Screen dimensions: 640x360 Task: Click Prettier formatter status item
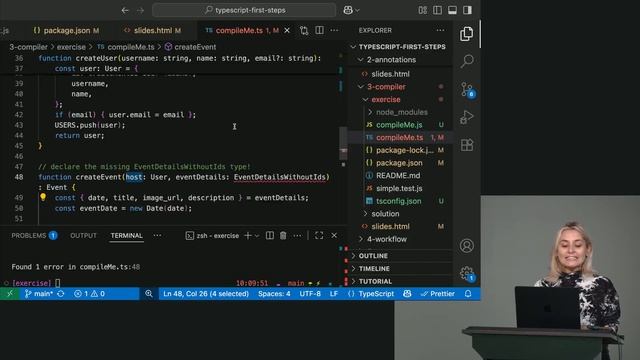pyautogui.click(x=438, y=294)
